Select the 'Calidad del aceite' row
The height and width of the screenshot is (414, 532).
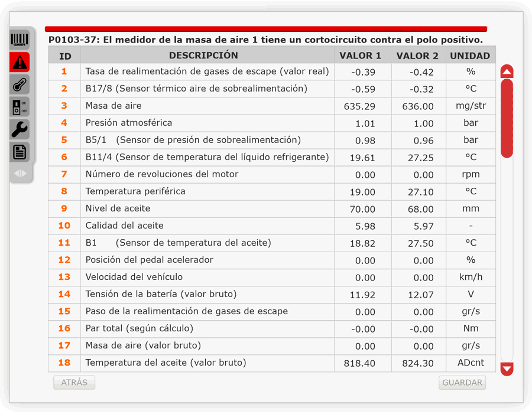tap(272, 226)
